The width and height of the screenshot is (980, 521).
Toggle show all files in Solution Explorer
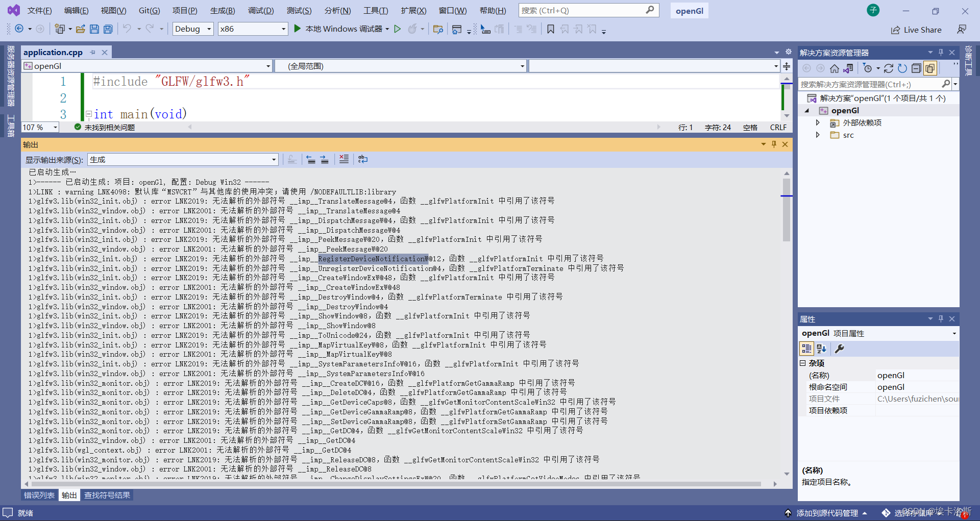[x=930, y=68]
